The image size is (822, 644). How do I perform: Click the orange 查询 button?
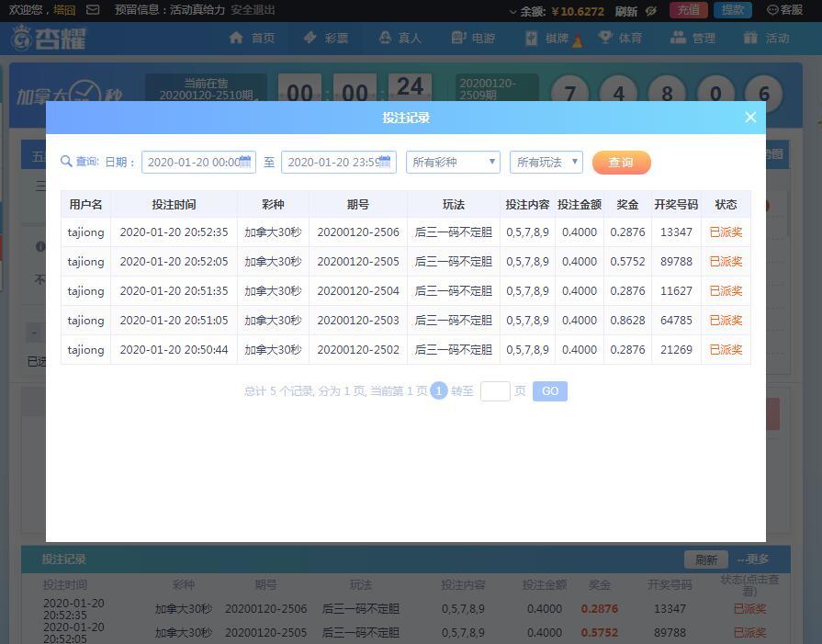[x=621, y=163]
